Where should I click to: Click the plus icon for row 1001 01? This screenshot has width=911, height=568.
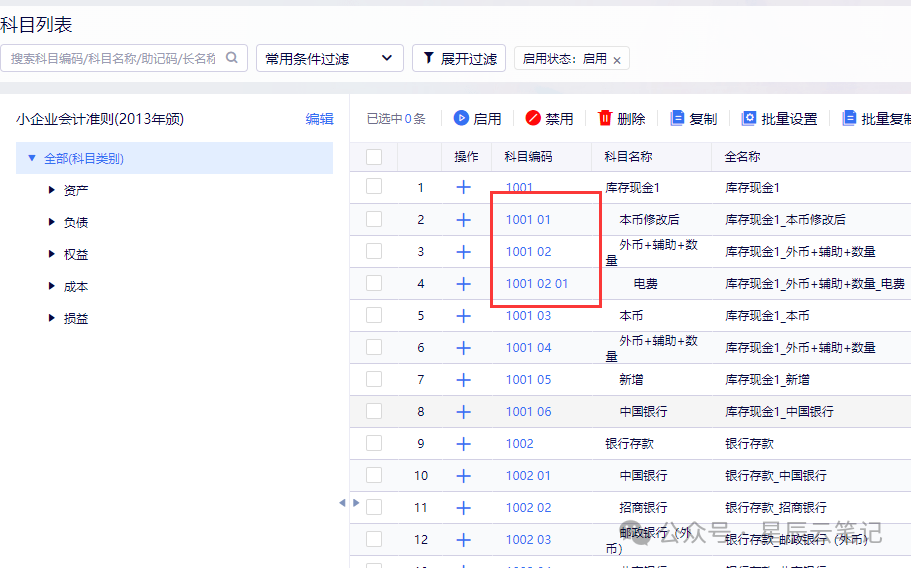pos(463,220)
